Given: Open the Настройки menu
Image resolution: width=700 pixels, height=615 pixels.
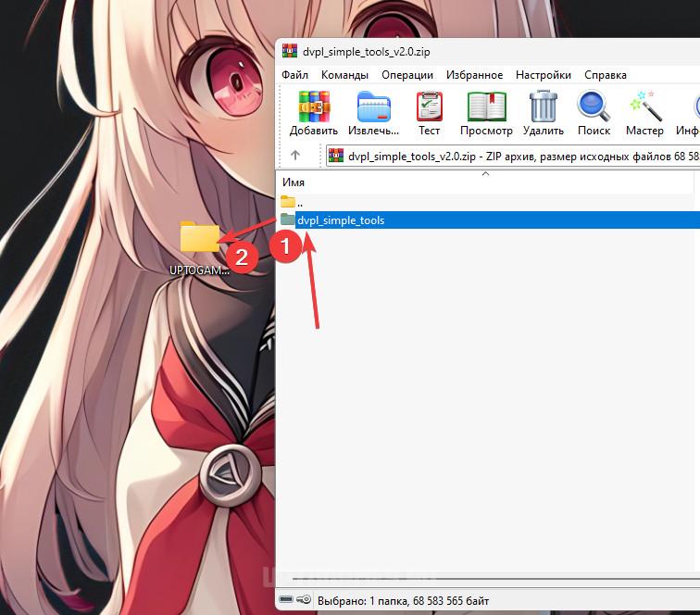Looking at the screenshot, I should tap(544, 75).
